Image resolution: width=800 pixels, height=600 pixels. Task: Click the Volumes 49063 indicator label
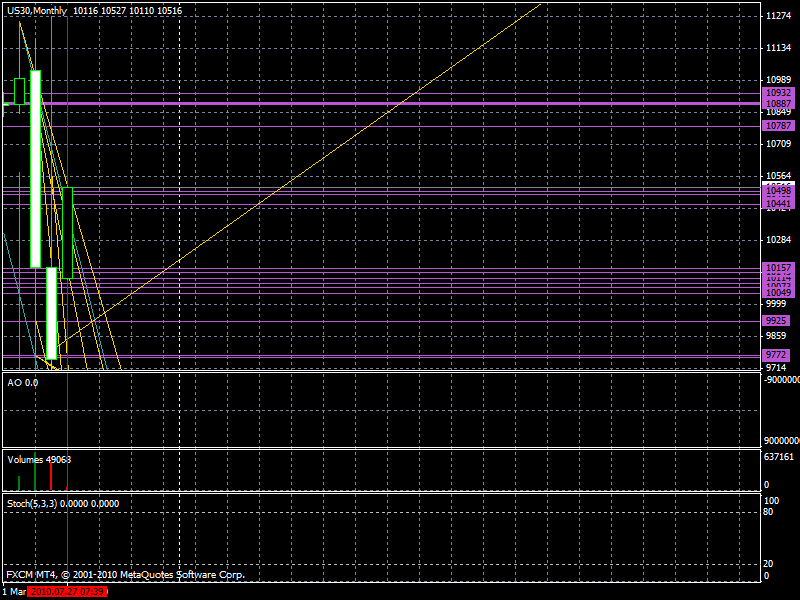pos(39,460)
